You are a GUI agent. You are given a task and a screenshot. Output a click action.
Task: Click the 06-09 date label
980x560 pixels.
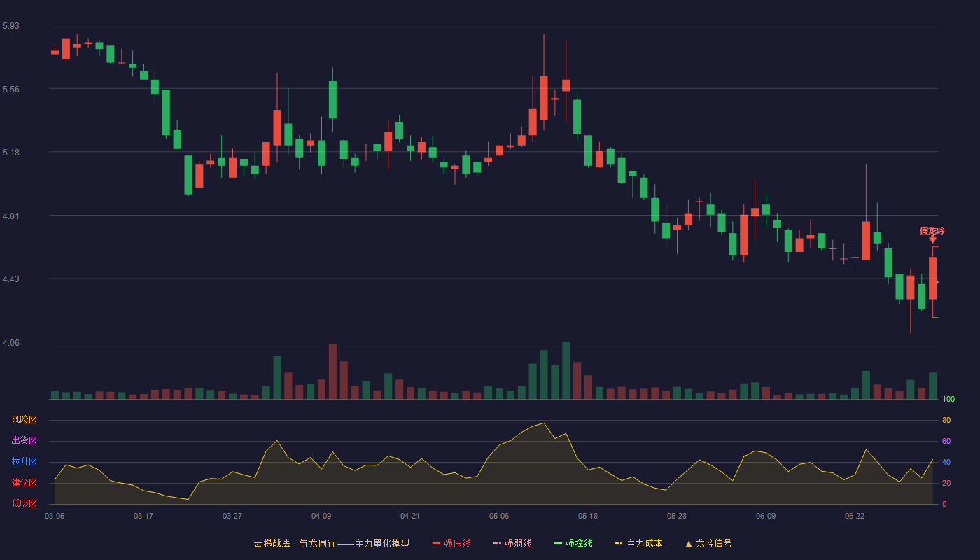tap(766, 516)
